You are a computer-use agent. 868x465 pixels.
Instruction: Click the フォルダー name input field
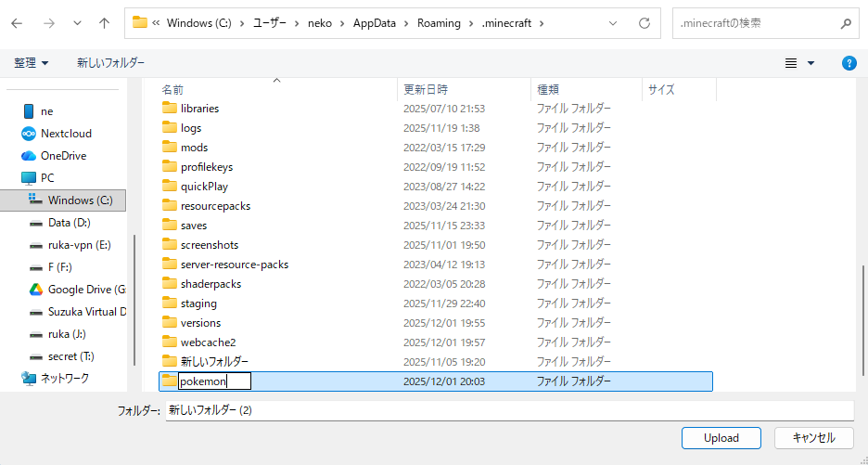tap(509, 410)
